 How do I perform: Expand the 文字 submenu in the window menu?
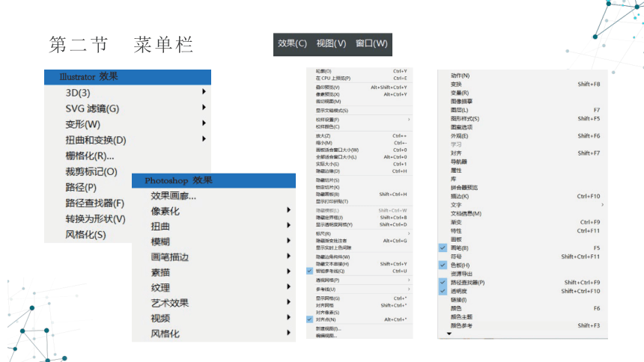click(x=523, y=205)
